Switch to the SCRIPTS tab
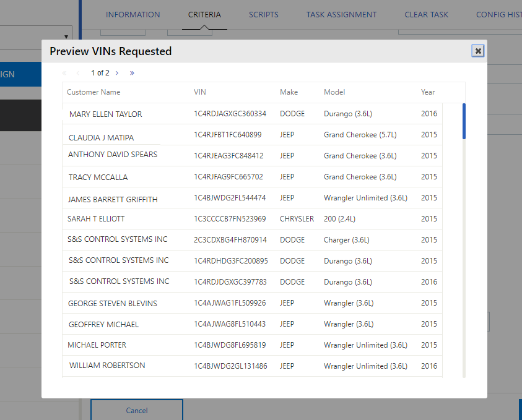This screenshot has height=420, width=522. pyautogui.click(x=264, y=15)
